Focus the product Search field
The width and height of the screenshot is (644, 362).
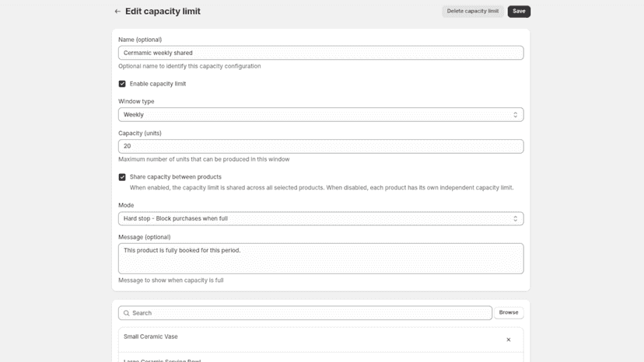click(305, 313)
